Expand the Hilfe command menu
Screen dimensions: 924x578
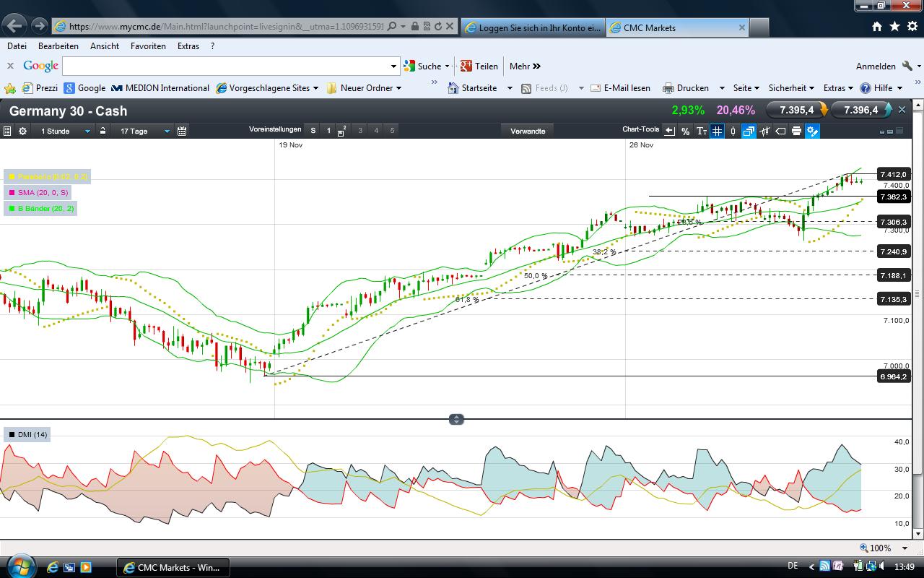881,87
